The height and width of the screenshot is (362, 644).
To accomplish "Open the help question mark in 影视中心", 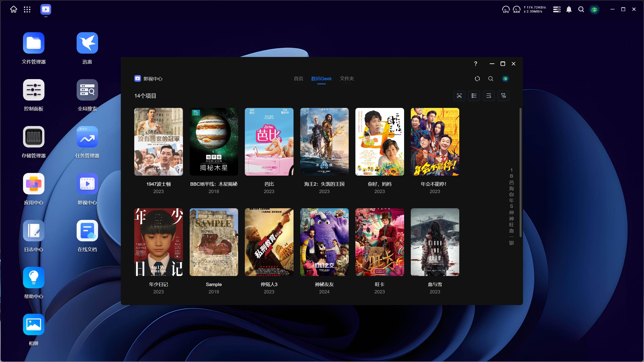I will pyautogui.click(x=476, y=64).
